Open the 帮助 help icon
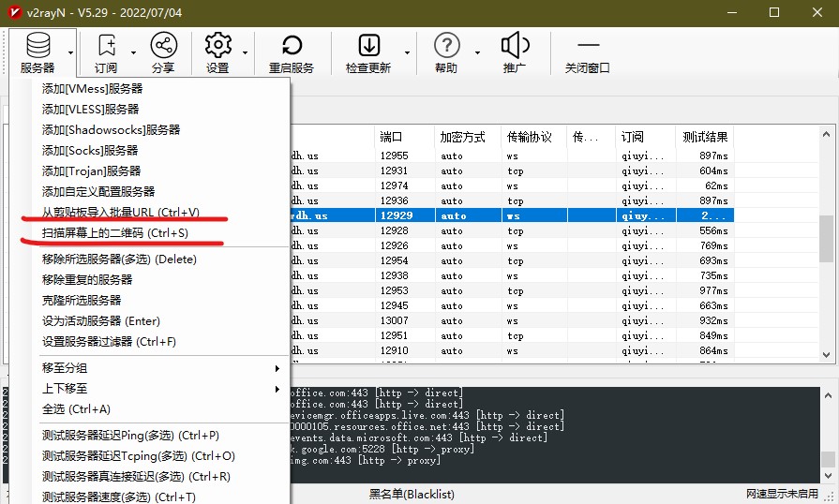This screenshot has width=839, height=504. (x=447, y=52)
